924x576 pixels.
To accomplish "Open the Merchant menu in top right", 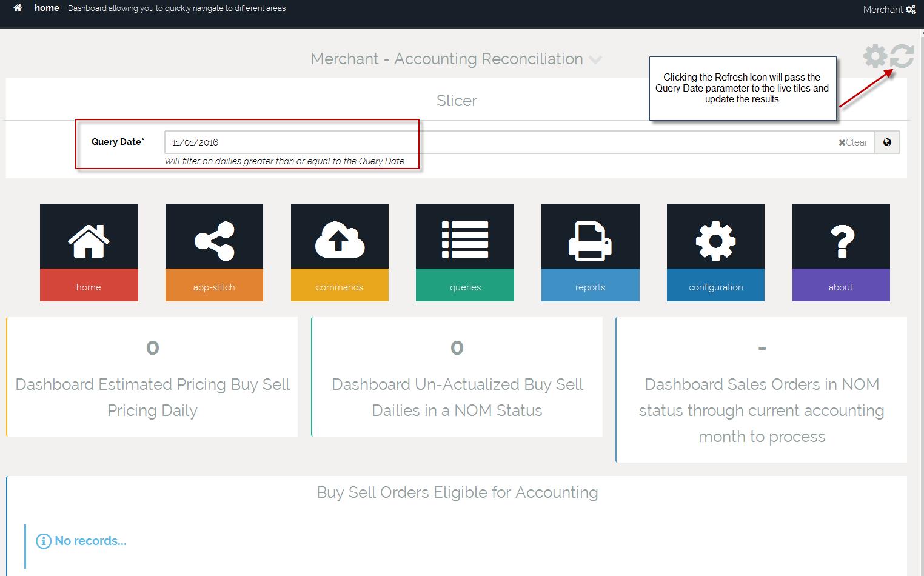I will click(x=888, y=9).
